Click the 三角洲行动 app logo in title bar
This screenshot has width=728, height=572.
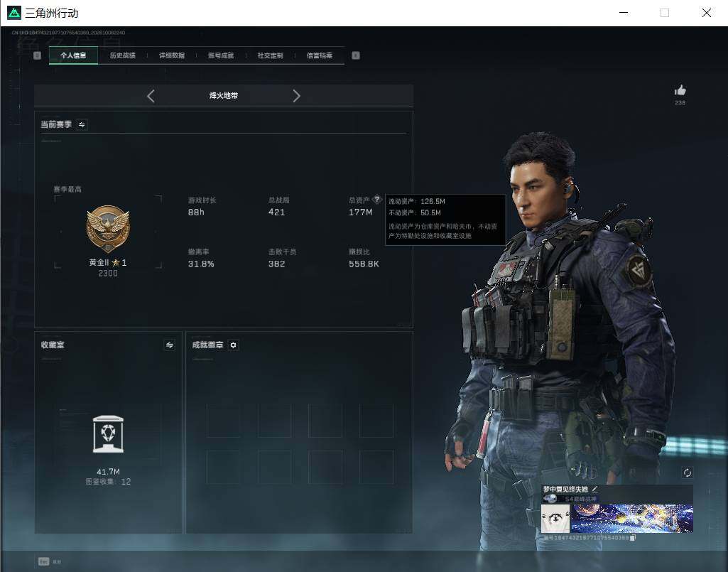point(14,13)
